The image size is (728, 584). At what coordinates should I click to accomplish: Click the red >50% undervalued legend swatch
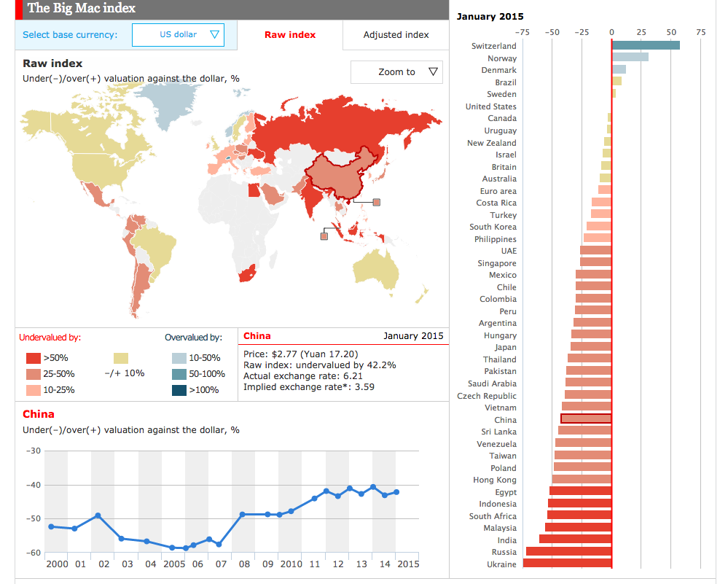tap(34, 358)
